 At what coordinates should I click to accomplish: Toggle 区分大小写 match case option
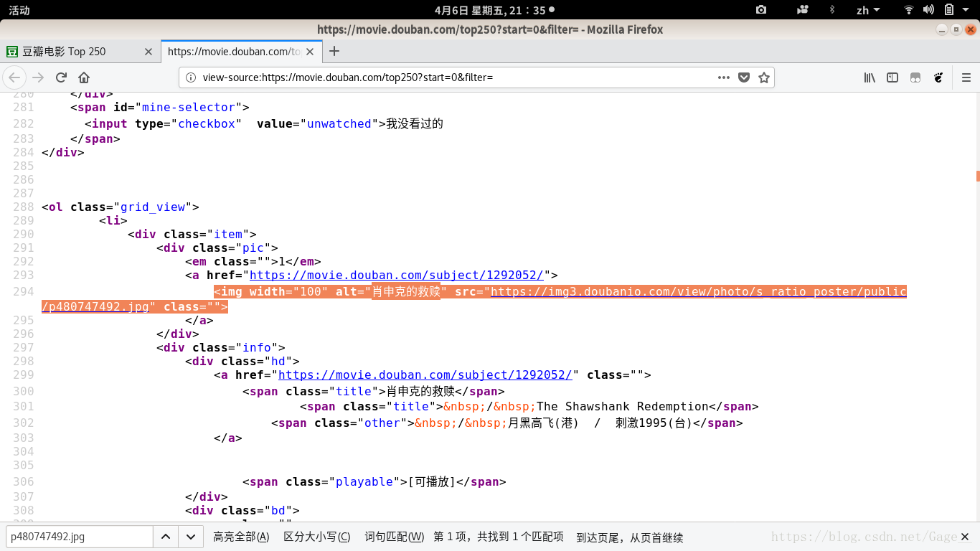(x=317, y=537)
